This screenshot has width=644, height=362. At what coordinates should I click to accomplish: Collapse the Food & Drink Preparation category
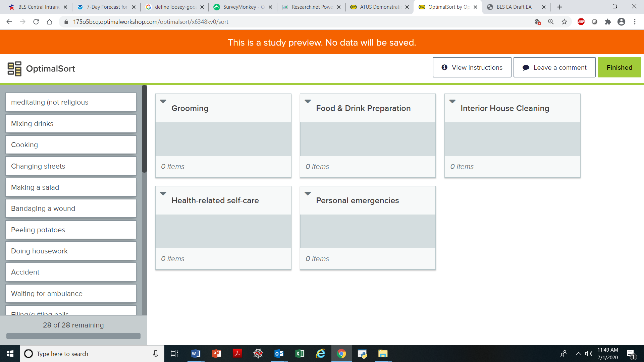point(308,101)
